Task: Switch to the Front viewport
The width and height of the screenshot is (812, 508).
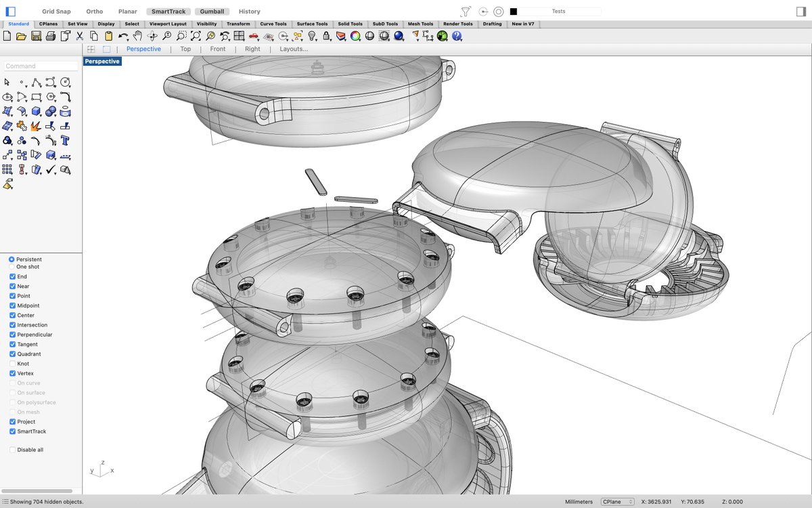Action: [x=217, y=48]
